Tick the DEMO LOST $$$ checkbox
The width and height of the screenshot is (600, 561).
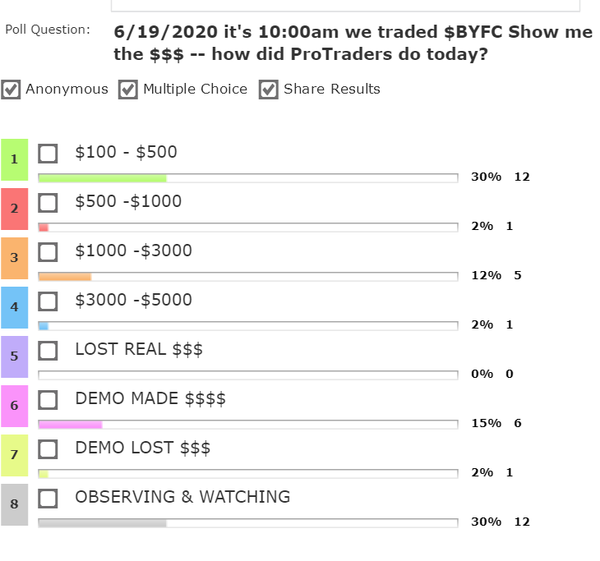(47, 448)
